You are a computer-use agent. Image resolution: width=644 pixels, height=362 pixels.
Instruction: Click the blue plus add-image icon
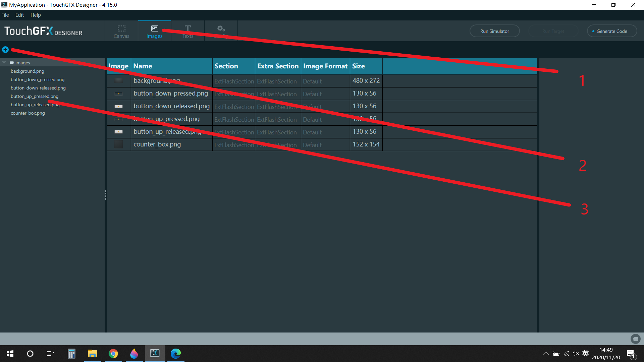coord(5,50)
